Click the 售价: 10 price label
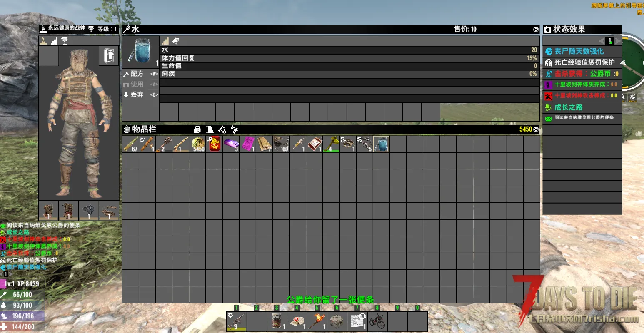Image resolution: width=644 pixels, height=333 pixels. click(x=465, y=29)
